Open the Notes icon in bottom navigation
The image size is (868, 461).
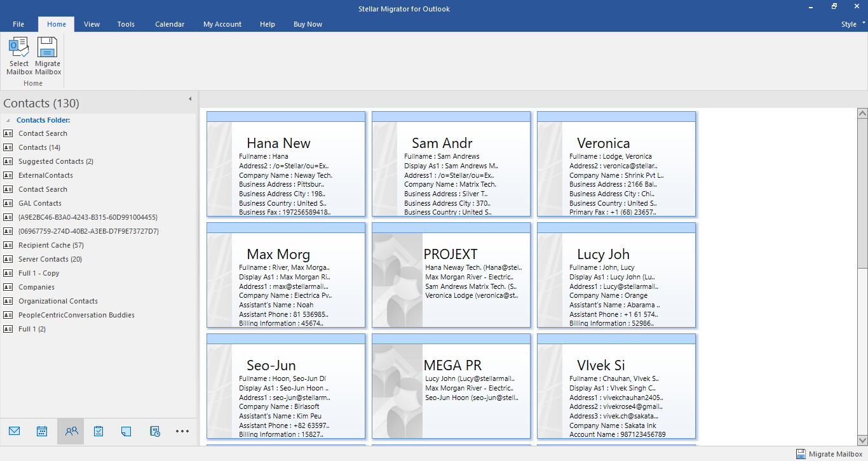tap(126, 431)
